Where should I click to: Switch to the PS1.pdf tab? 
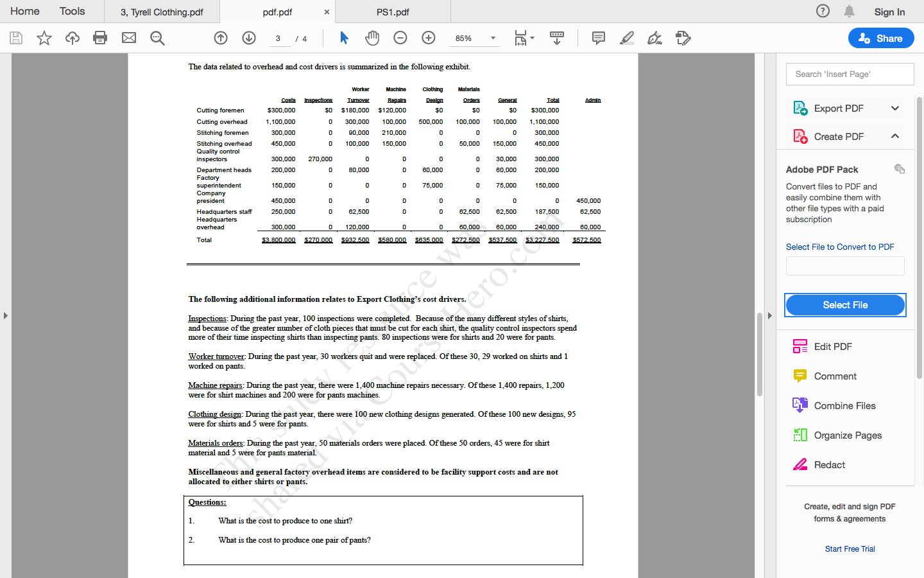pos(393,11)
